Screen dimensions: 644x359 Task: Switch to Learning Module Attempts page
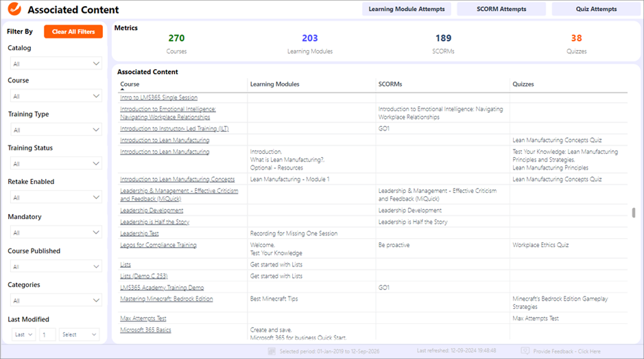pos(407,10)
